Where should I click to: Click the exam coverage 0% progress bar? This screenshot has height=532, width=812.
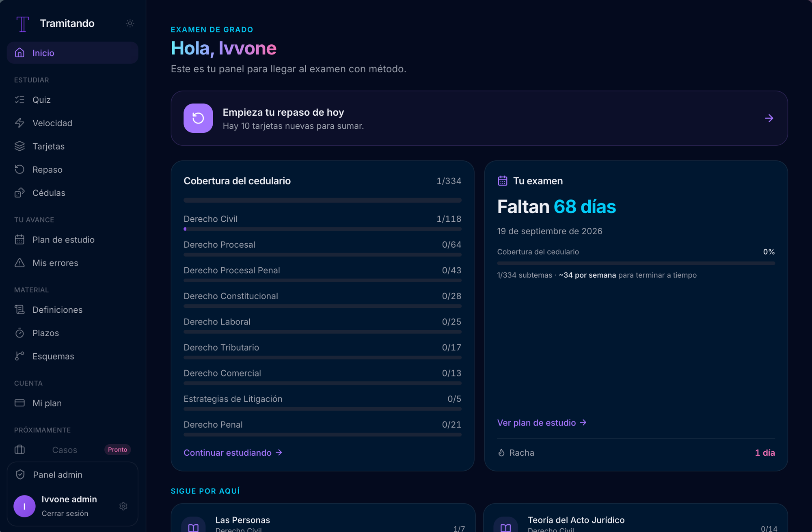tap(636, 263)
